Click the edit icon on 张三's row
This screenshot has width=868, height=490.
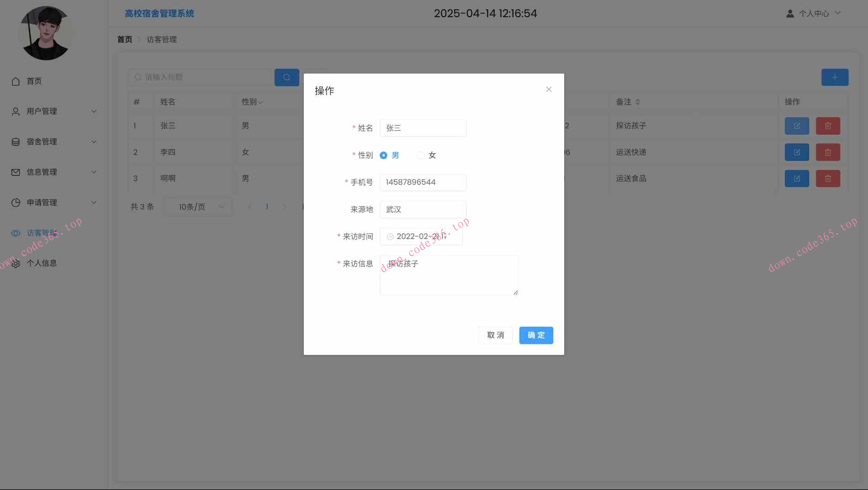797,126
